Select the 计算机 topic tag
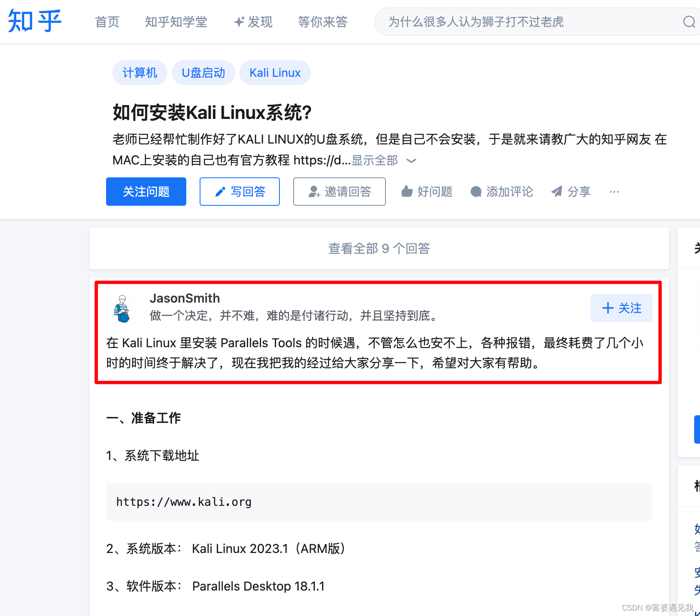This screenshot has height=616, width=700. pos(140,73)
